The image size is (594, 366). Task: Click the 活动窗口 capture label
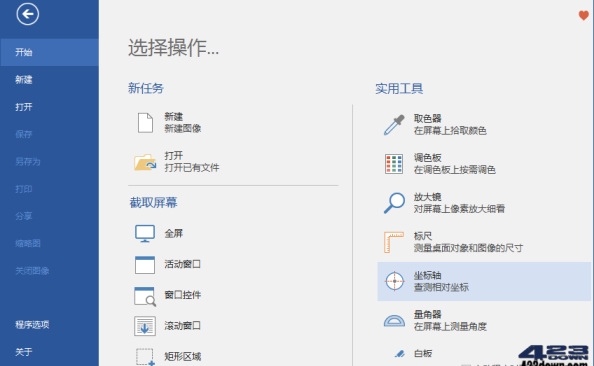[183, 264]
